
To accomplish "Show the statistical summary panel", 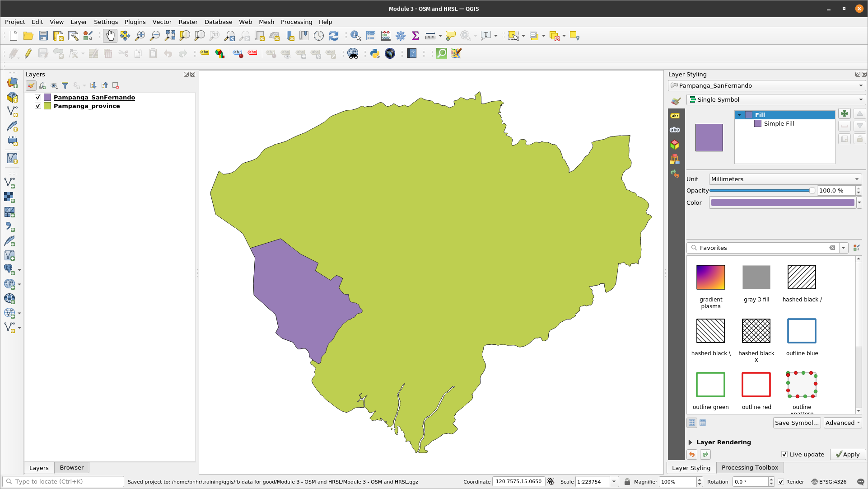I will (x=415, y=36).
